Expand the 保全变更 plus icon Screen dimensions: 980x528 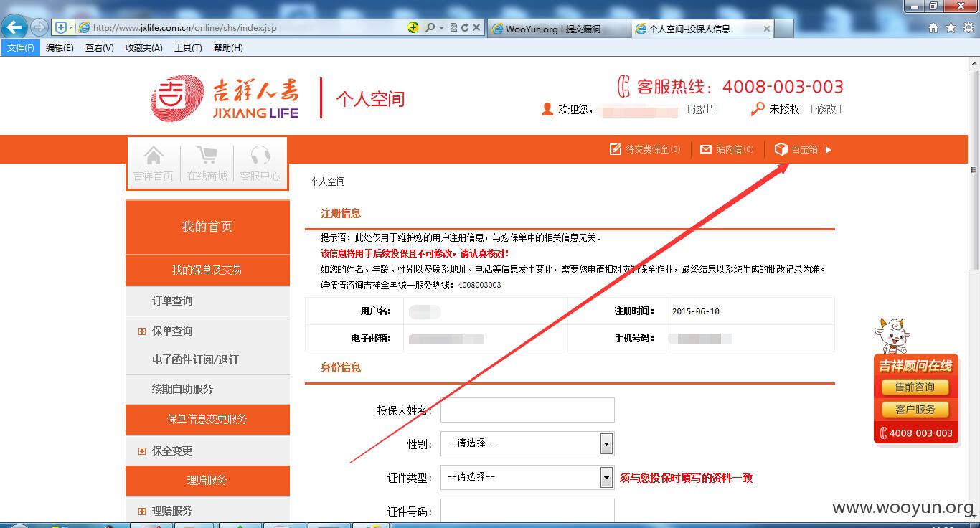pos(141,451)
